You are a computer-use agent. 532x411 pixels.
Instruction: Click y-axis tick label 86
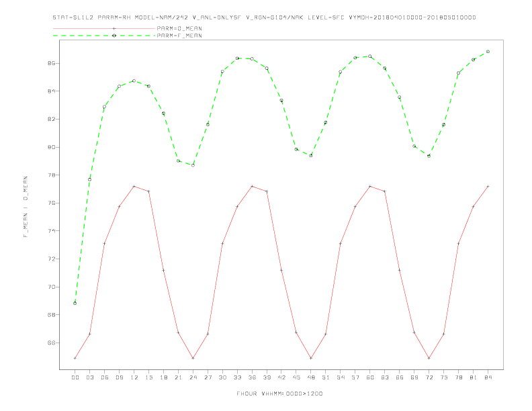click(x=51, y=63)
